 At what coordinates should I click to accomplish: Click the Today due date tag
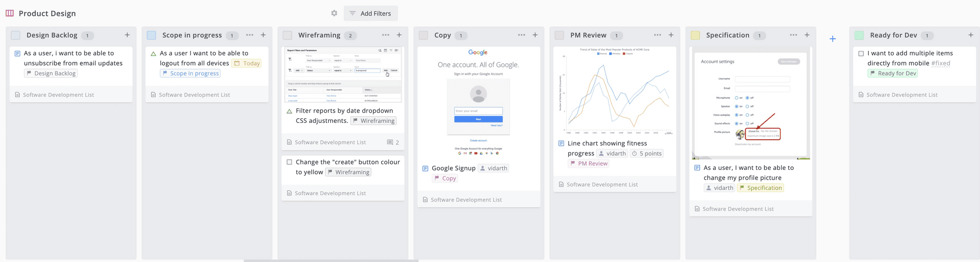coord(247,63)
